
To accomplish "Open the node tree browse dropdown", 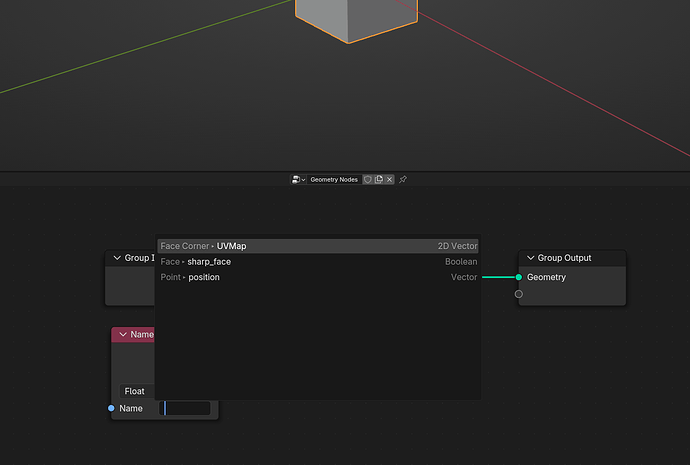I will tap(298, 179).
